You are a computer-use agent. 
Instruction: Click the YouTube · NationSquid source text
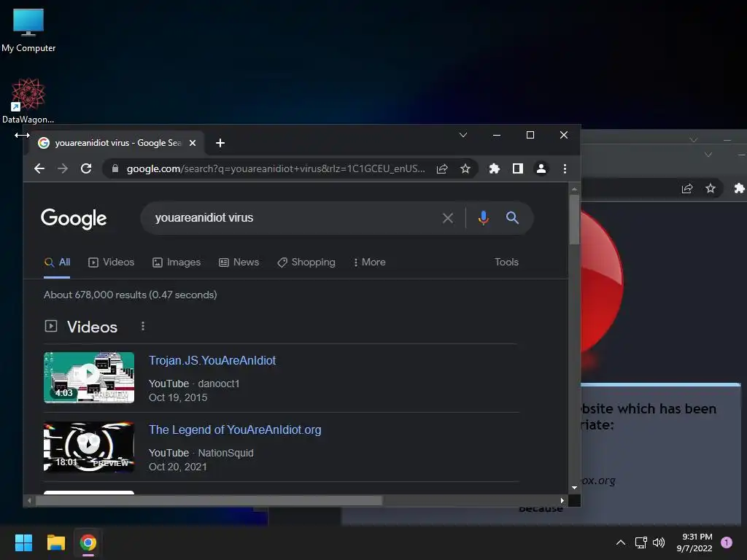click(x=201, y=453)
